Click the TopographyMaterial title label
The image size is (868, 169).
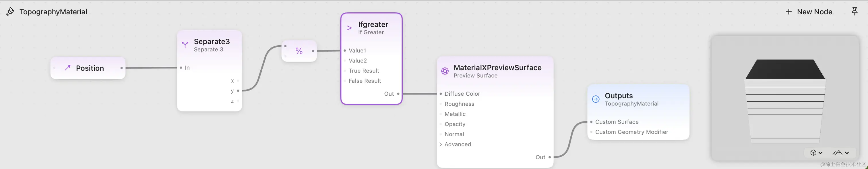[53, 12]
